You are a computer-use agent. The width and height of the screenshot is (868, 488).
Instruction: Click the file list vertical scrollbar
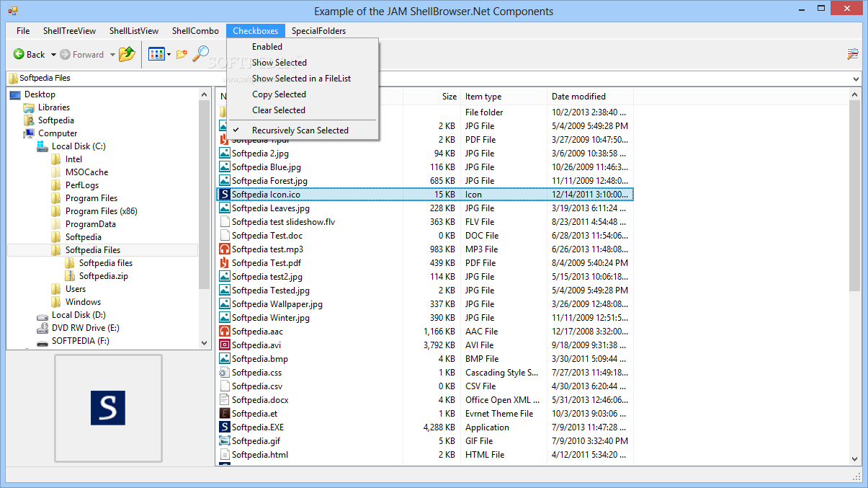click(856, 195)
